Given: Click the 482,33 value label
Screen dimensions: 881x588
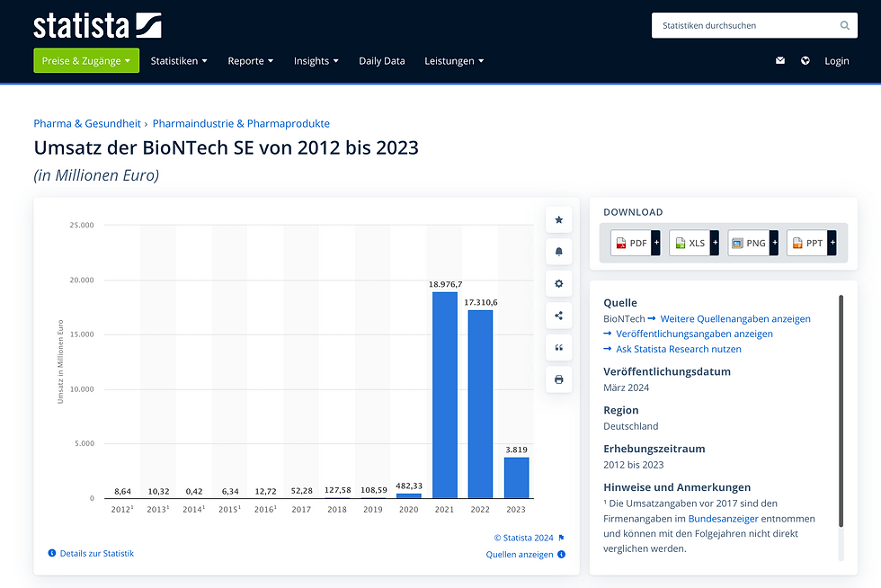Looking at the screenshot, I should point(409,486).
